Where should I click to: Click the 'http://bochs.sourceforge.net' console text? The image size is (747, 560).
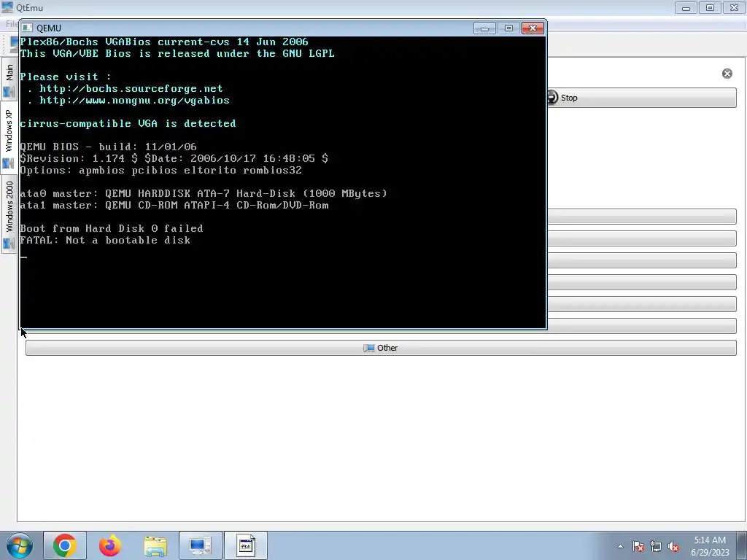[131, 88]
